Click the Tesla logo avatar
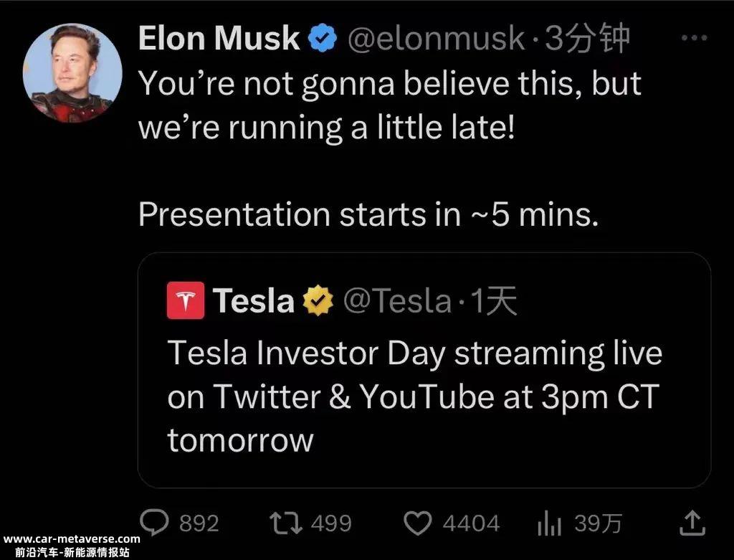Image resolution: width=734 pixels, height=560 pixels. click(186, 300)
